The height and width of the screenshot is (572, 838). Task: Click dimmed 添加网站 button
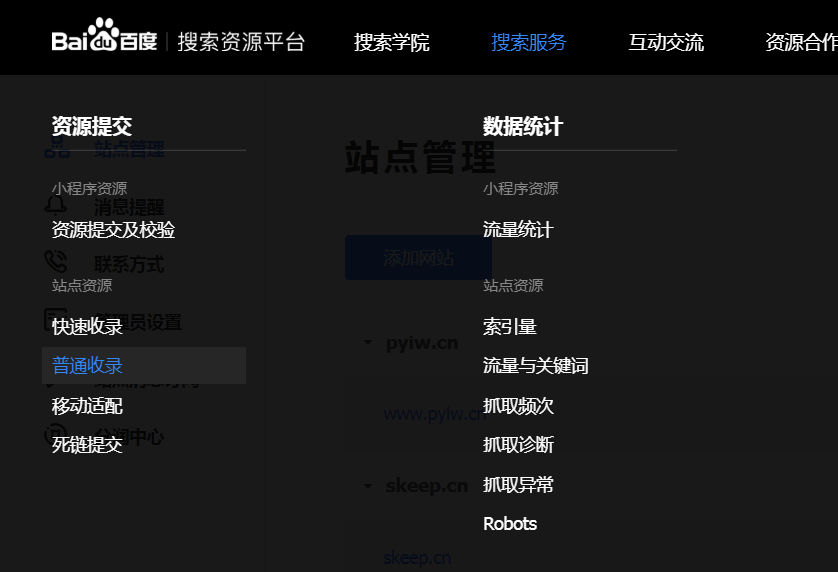(x=418, y=258)
